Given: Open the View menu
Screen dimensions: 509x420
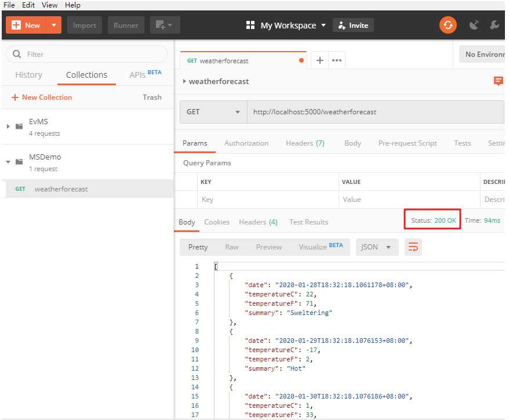Looking at the screenshot, I should click(50, 5).
